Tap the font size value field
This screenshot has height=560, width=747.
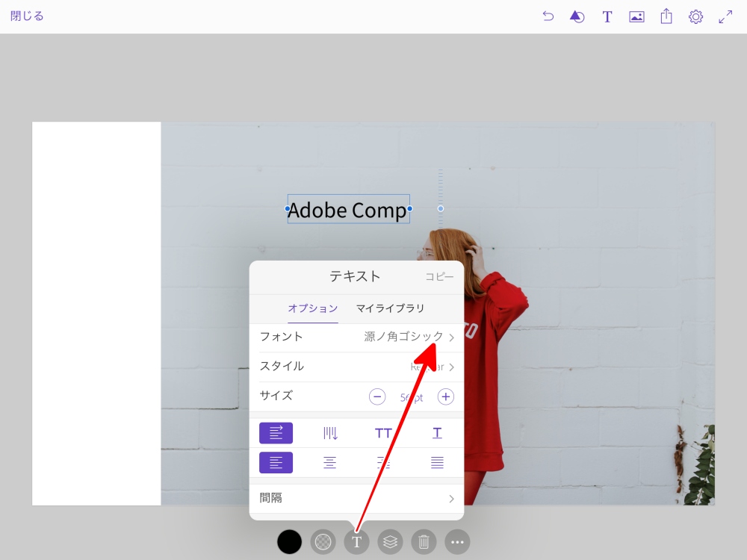[x=411, y=397]
